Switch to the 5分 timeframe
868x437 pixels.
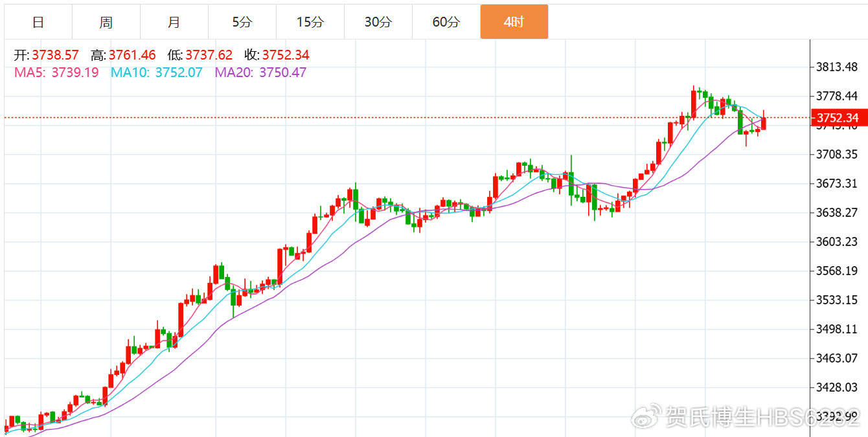242,22
